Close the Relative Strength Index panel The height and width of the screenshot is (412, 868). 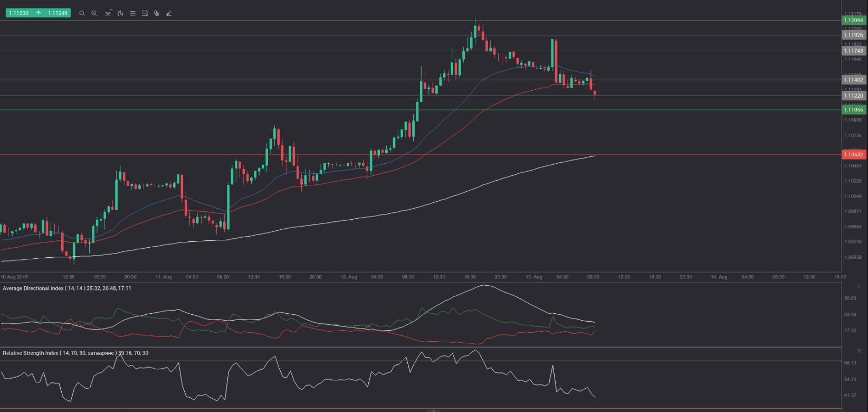point(859,351)
